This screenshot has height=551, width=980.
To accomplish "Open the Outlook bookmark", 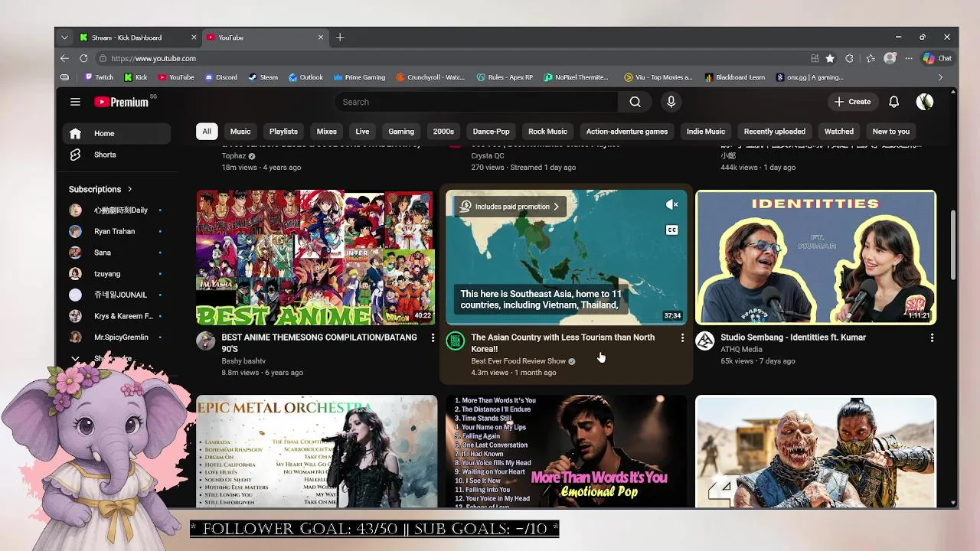I will pos(306,77).
